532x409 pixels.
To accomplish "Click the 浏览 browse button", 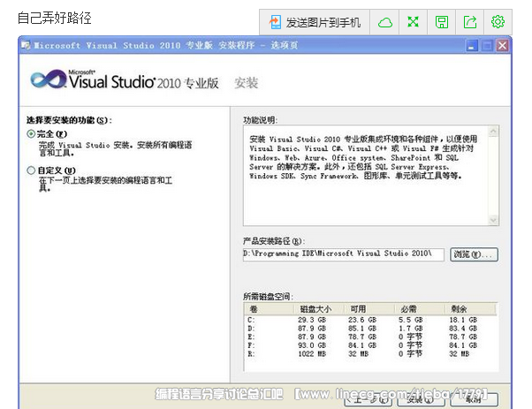I will (x=474, y=254).
